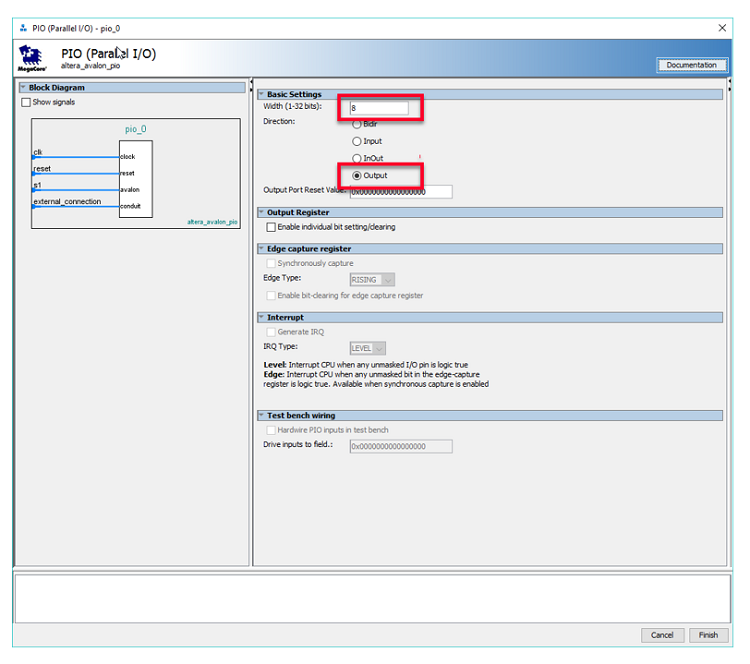Choose the InOut direction option

pos(357,158)
